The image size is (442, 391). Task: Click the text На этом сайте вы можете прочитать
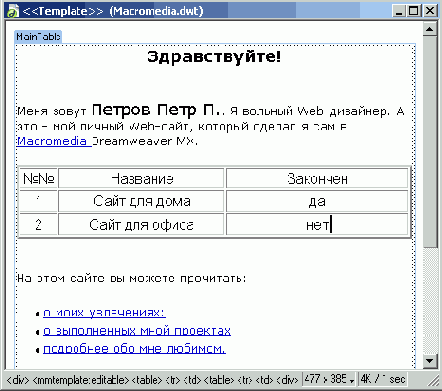point(132,278)
